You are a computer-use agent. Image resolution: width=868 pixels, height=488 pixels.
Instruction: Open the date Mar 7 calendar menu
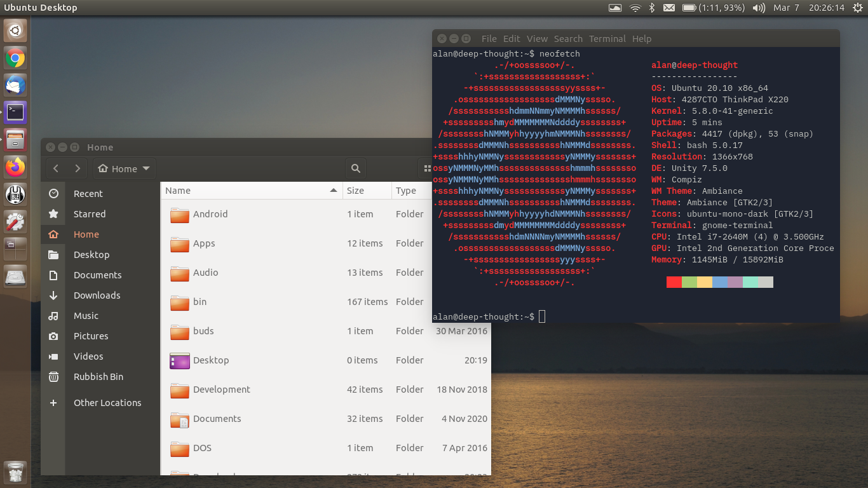coord(786,8)
